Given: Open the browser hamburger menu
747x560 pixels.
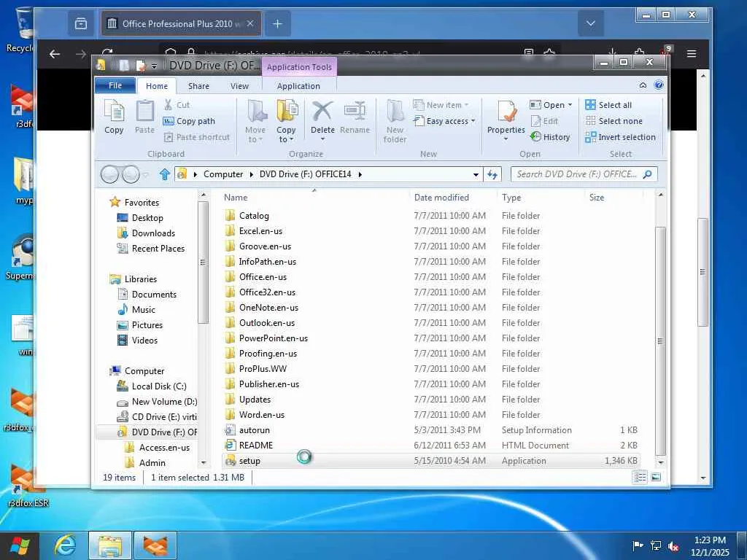Looking at the screenshot, I should [692, 54].
